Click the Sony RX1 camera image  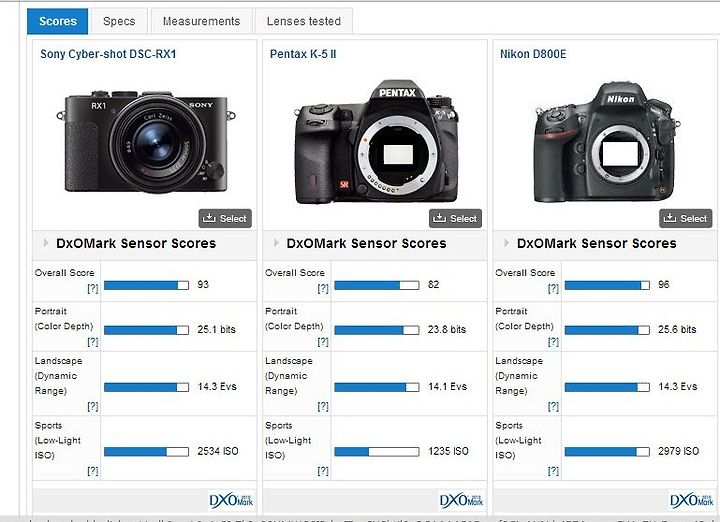146,141
